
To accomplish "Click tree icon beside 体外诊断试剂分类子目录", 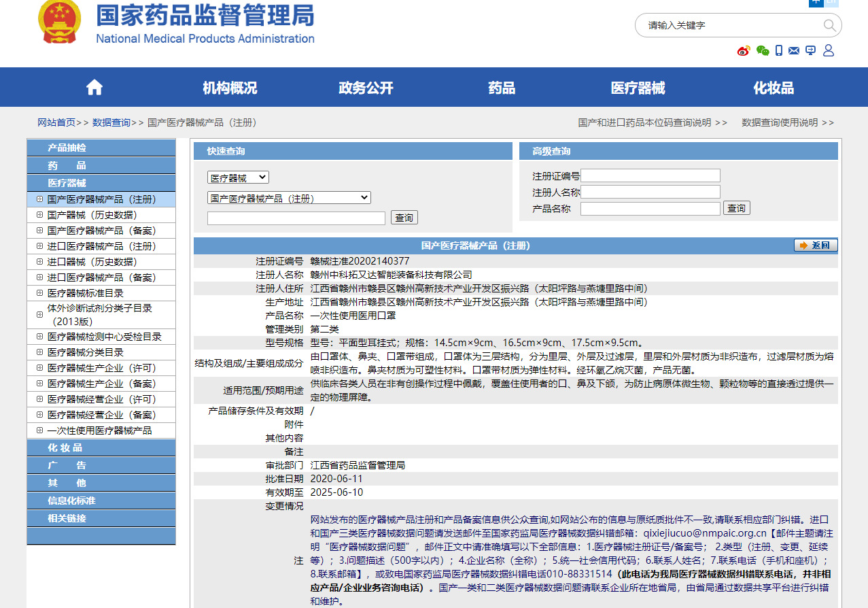I will pos(39,315).
